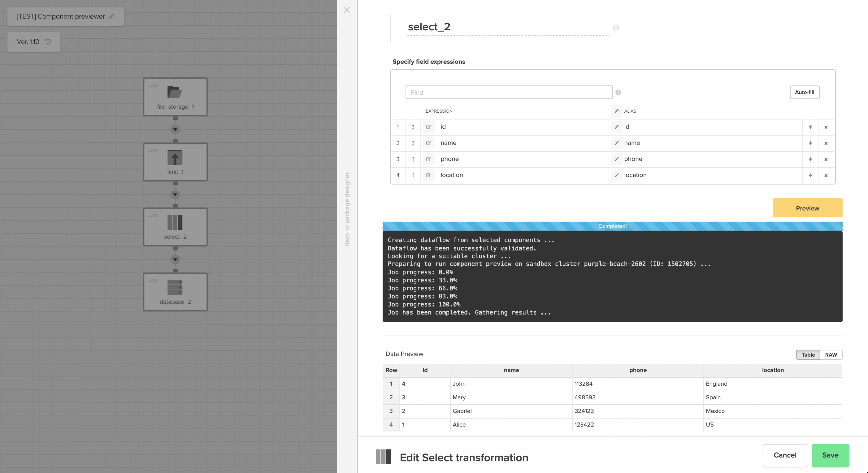Expand the connector between file_storage_1 and limit_1
This screenshot has width=868, height=473.
tap(175, 129)
